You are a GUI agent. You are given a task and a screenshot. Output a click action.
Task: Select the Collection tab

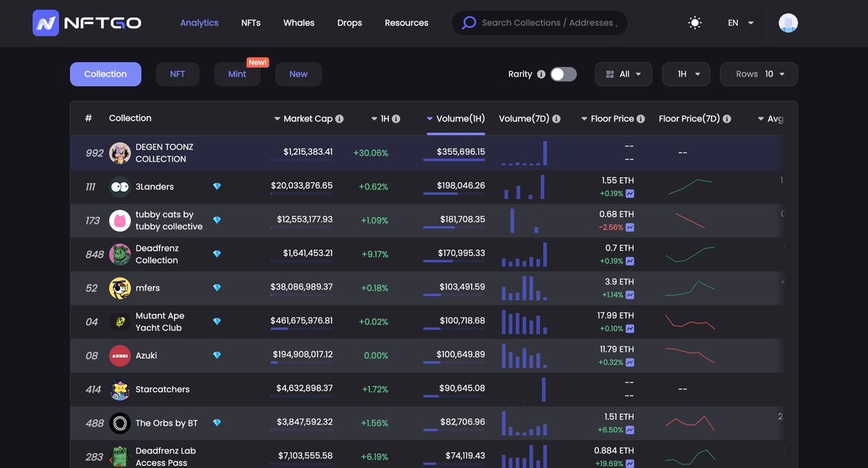point(106,75)
